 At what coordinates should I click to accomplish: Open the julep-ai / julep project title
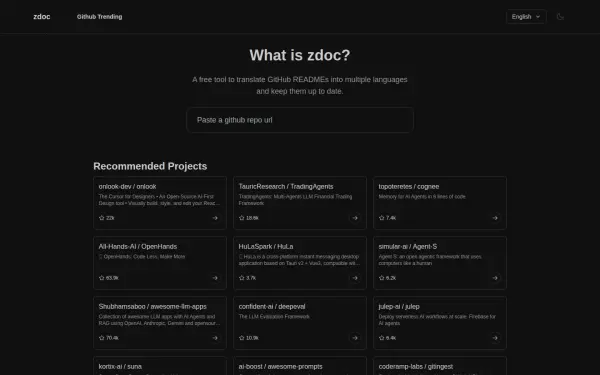coord(399,307)
